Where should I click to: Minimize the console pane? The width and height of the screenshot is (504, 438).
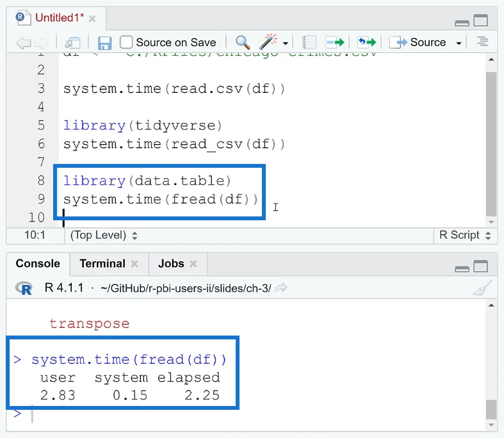[462, 269]
